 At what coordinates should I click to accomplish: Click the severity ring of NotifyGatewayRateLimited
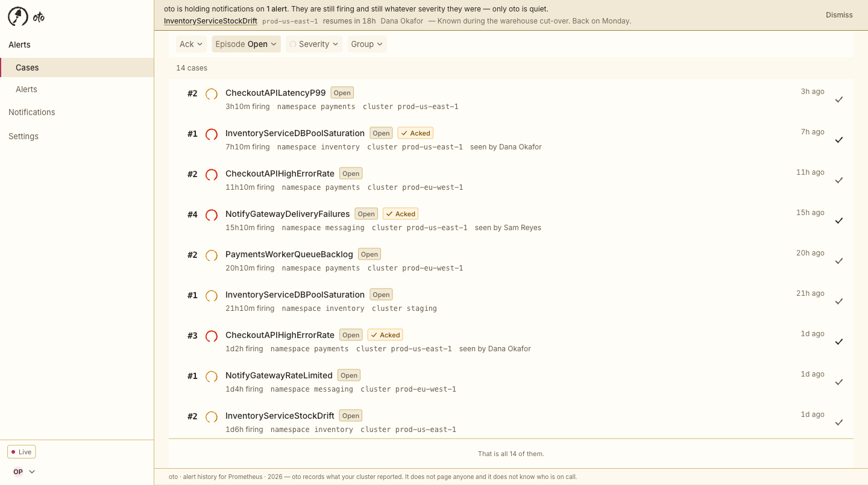(x=212, y=377)
